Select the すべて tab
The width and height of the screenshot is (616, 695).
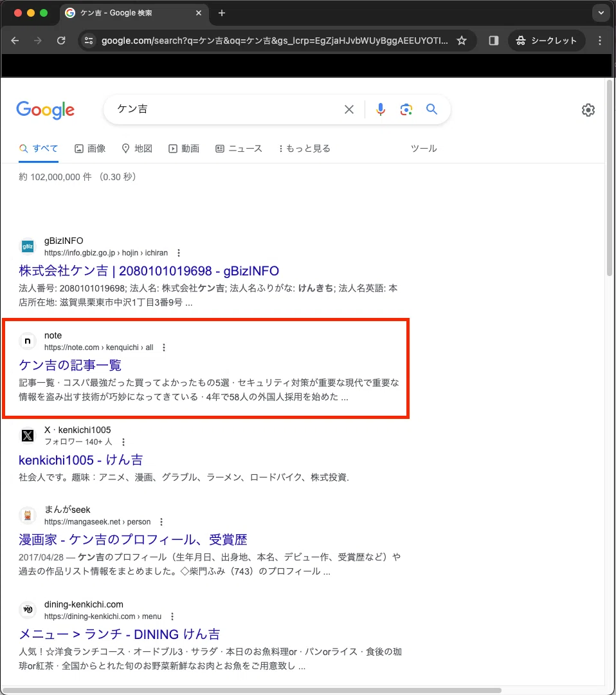point(39,149)
